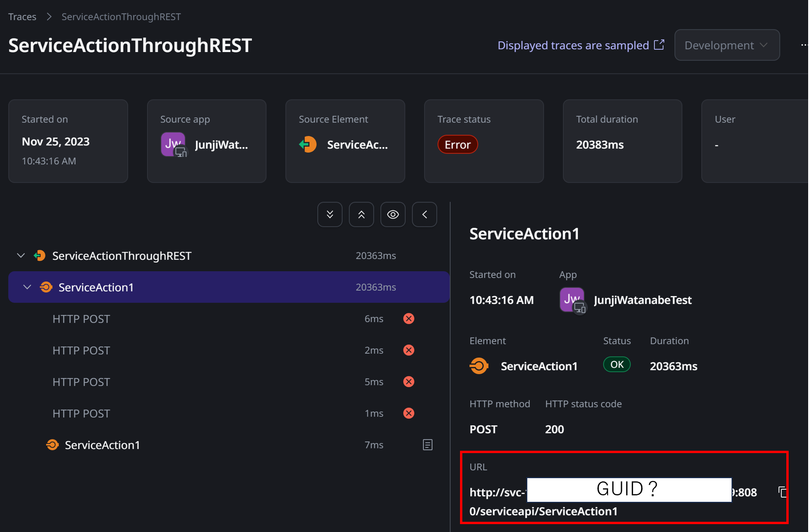Collapse the ServiceActionThroughREST tree node

[x=20, y=255]
